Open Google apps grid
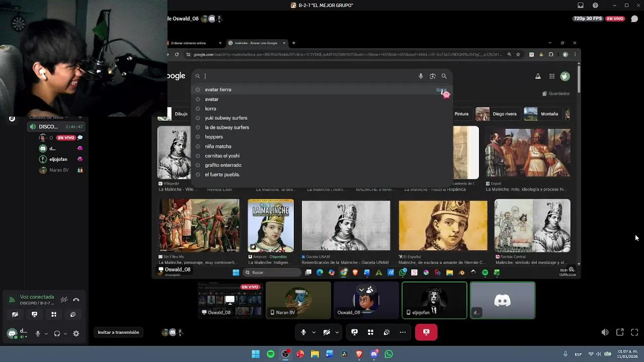 pyautogui.click(x=552, y=76)
